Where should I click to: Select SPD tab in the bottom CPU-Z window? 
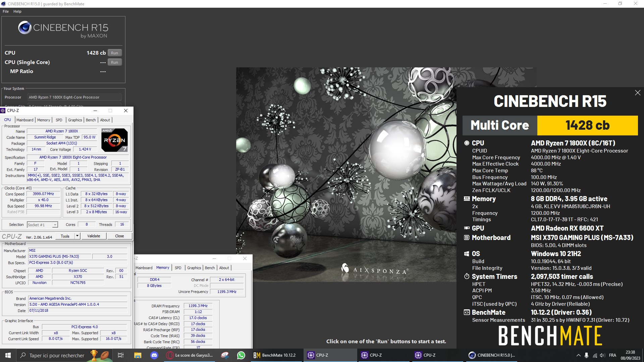tap(178, 268)
